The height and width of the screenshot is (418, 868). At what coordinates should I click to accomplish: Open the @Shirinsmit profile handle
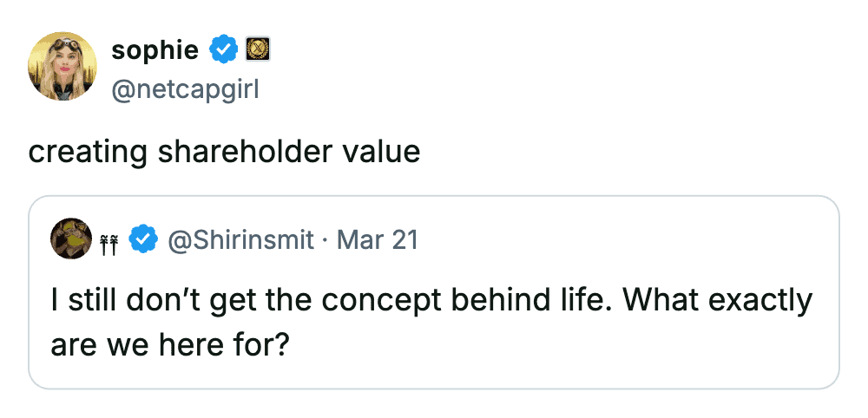240,239
